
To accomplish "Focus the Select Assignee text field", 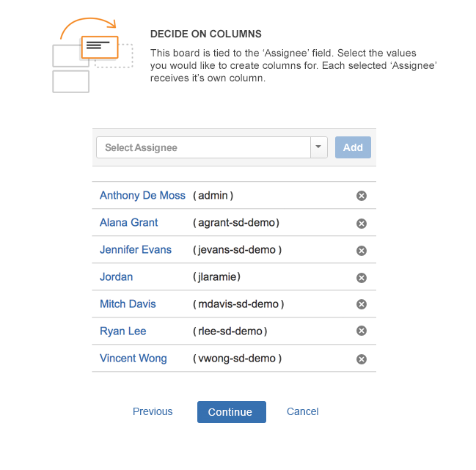I will pyautogui.click(x=203, y=147).
